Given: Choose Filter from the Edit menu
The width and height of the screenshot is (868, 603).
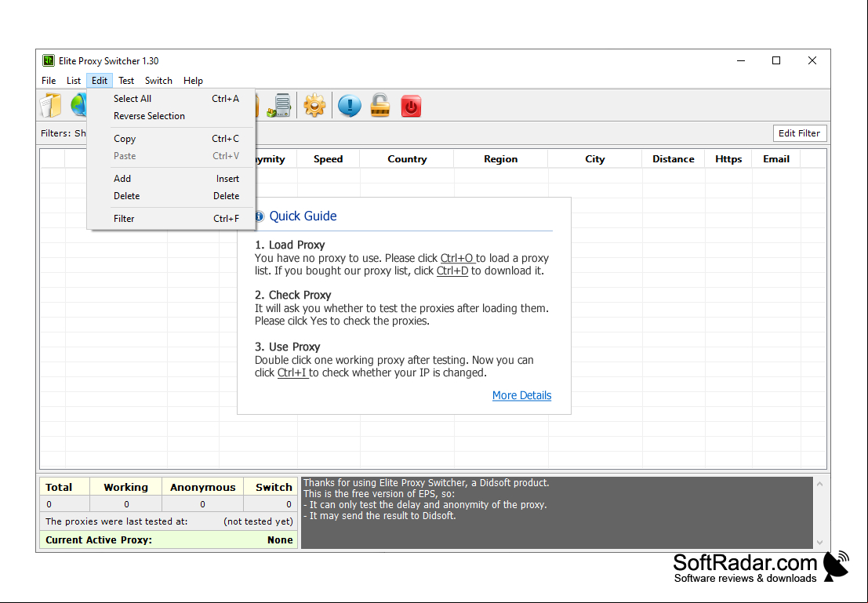Looking at the screenshot, I should click(171, 218).
